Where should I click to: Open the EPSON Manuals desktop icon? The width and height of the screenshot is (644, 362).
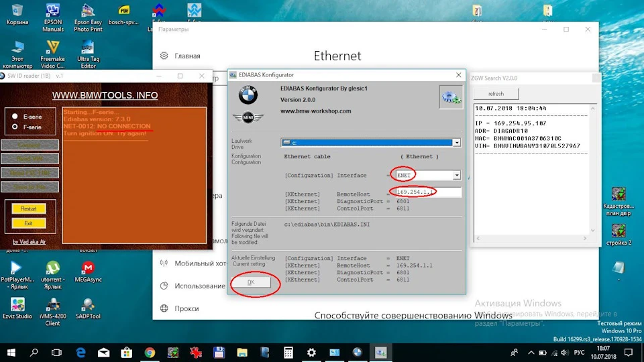(53, 17)
